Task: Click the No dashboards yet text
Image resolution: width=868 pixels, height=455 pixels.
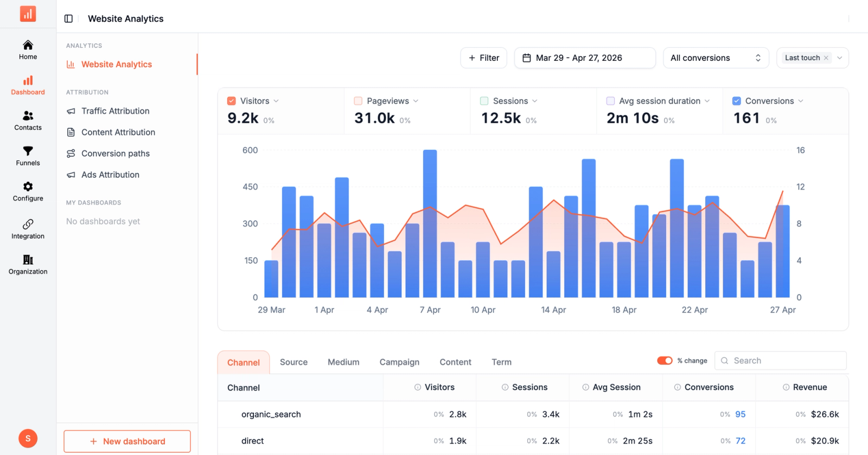Action: click(103, 221)
